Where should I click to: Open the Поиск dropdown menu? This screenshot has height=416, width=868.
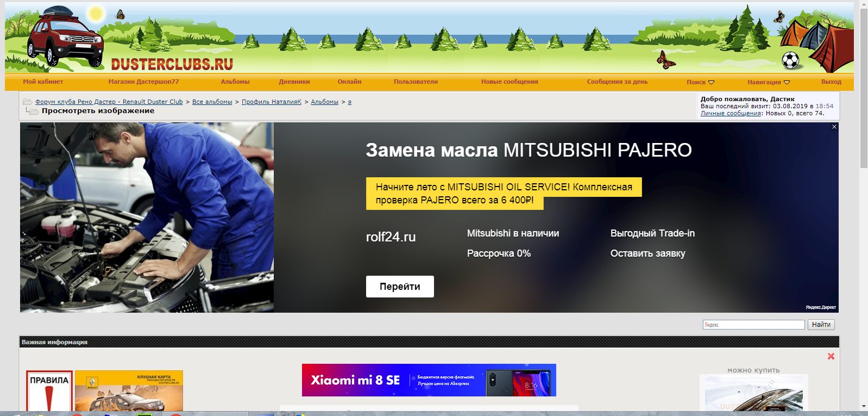(700, 82)
